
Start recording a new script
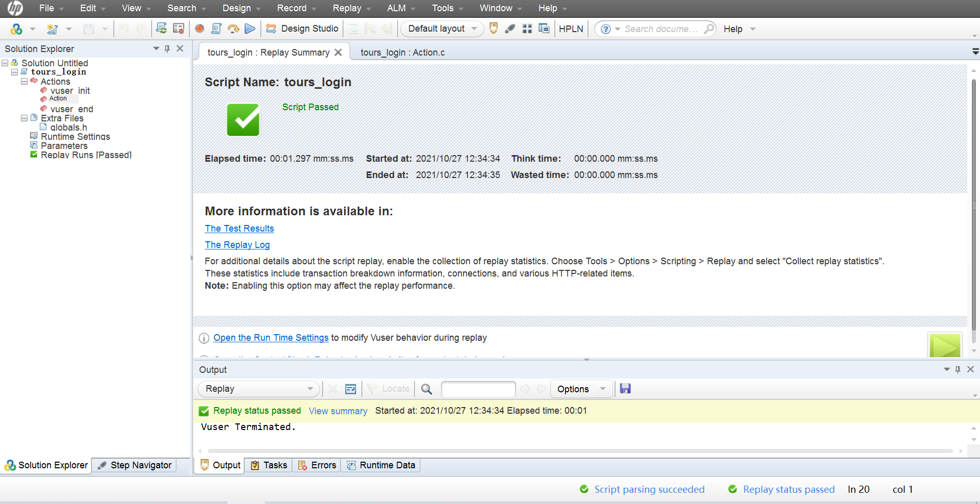pyautogui.click(x=200, y=29)
